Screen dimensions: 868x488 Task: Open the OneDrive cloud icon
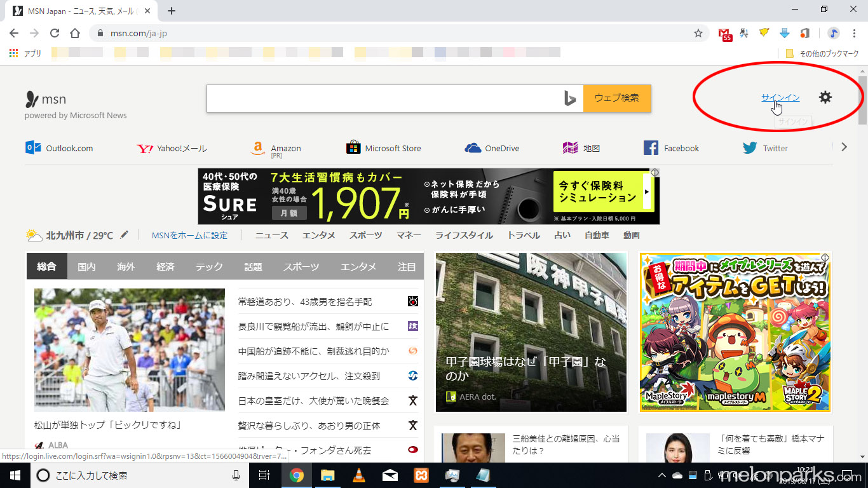click(x=473, y=148)
